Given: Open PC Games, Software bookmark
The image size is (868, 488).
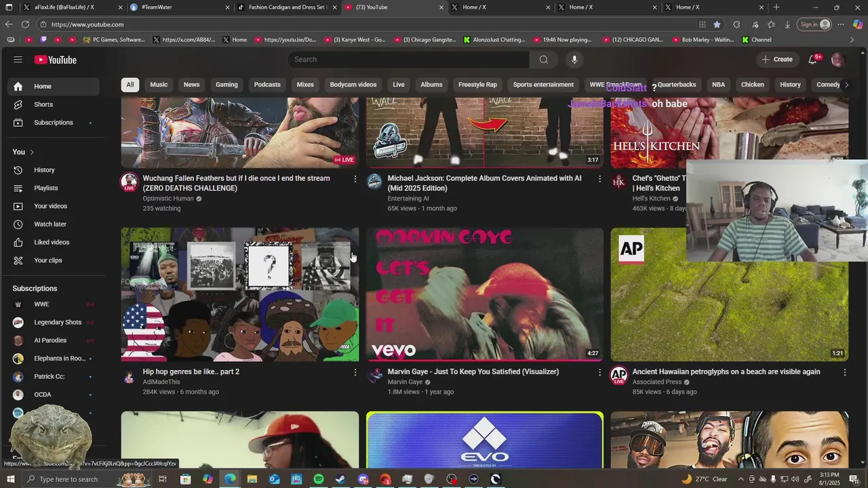Looking at the screenshot, I should click(114, 40).
